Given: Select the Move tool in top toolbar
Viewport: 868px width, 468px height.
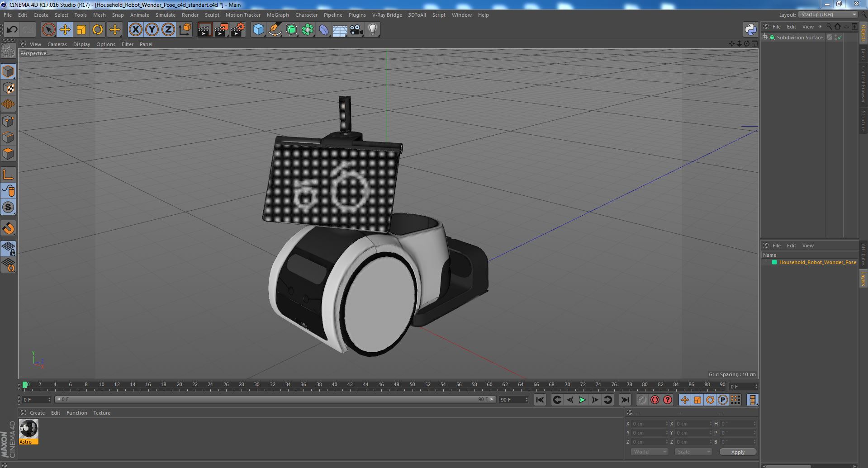Looking at the screenshot, I should [65, 30].
